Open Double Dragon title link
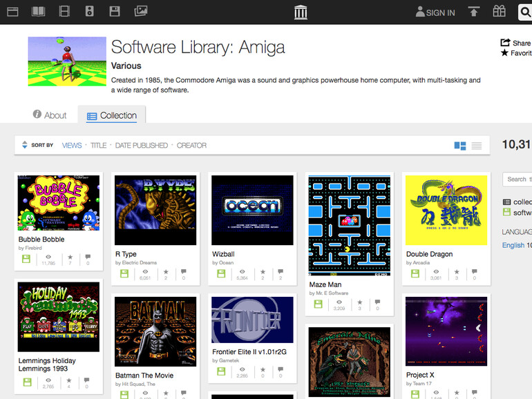The width and height of the screenshot is (532, 399). point(430,254)
